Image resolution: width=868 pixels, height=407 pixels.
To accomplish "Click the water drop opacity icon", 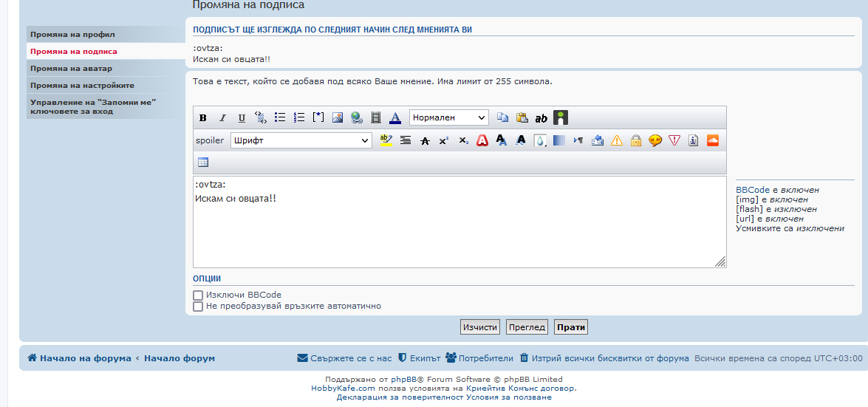I will pos(540,140).
